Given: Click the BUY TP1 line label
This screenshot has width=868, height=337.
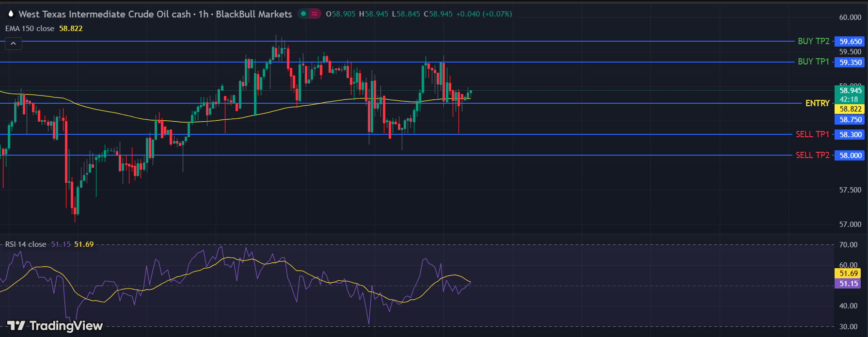Looking at the screenshot, I should (813, 62).
